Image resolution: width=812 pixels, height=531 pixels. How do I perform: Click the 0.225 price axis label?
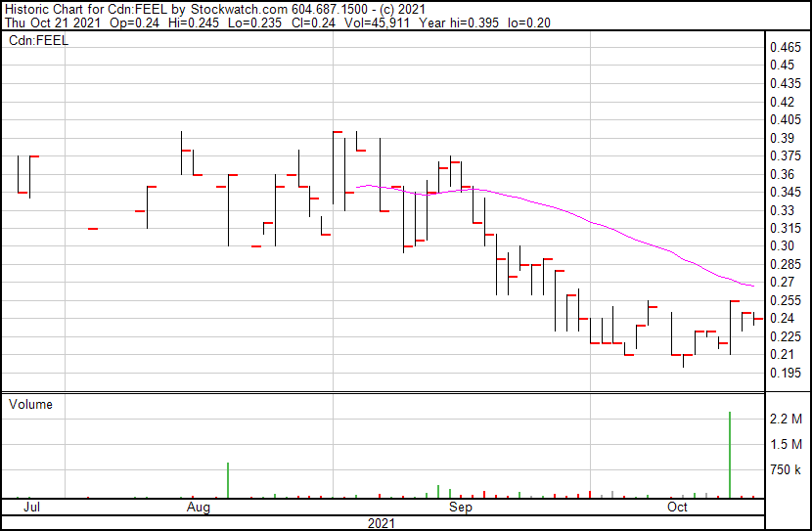[785, 337]
